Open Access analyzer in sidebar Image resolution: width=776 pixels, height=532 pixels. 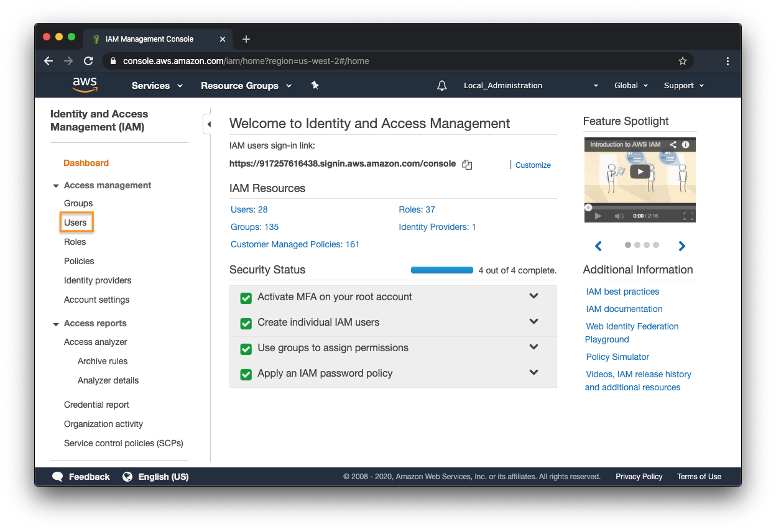[95, 342]
